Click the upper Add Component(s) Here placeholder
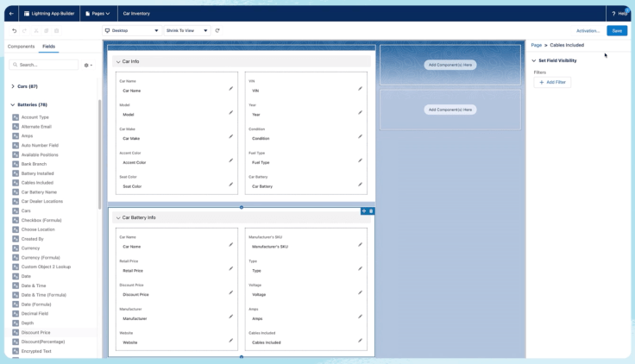Screen dimensions: 635x364 [450, 65]
